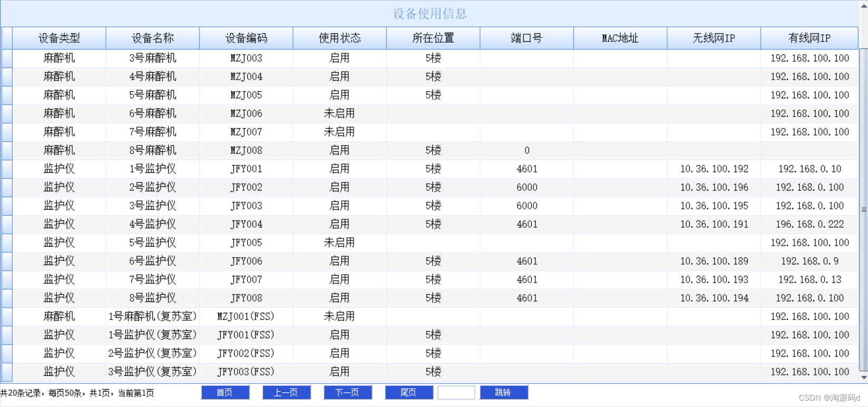Click wired IP 192.168.0.9 cell
868x407 pixels.
[810, 261]
